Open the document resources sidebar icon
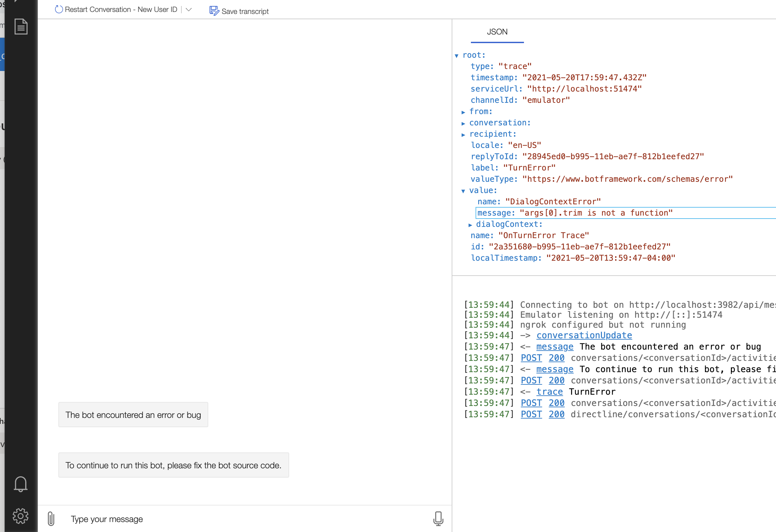The width and height of the screenshot is (776, 532). click(21, 27)
